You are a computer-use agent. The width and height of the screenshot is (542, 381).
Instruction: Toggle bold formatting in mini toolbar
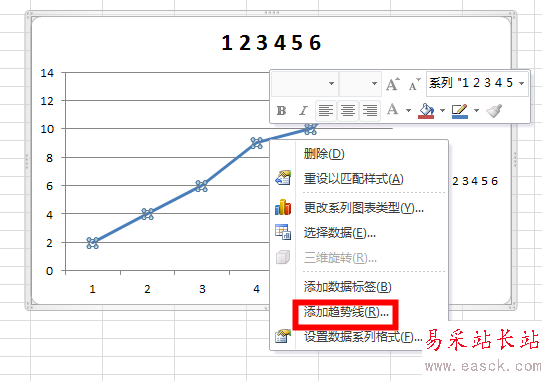click(281, 111)
